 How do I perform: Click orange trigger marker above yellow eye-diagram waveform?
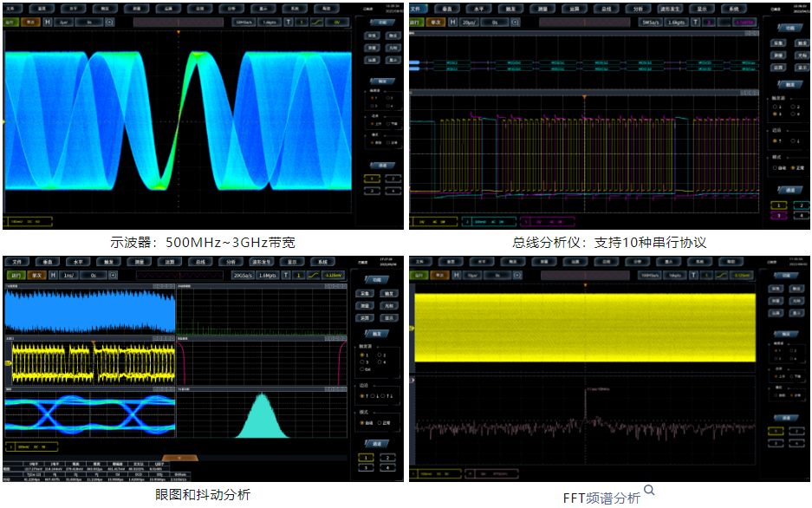coord(92,341)
